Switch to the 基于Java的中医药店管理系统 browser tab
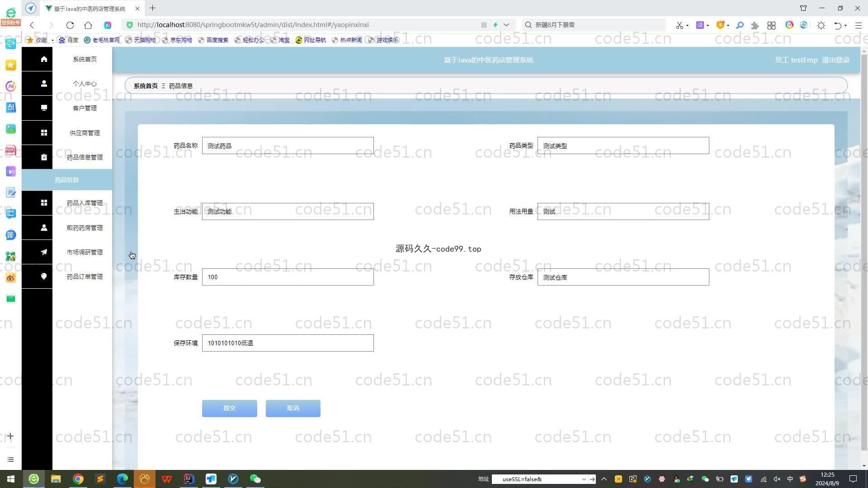868x488 pixels. [x=90, y=9]
